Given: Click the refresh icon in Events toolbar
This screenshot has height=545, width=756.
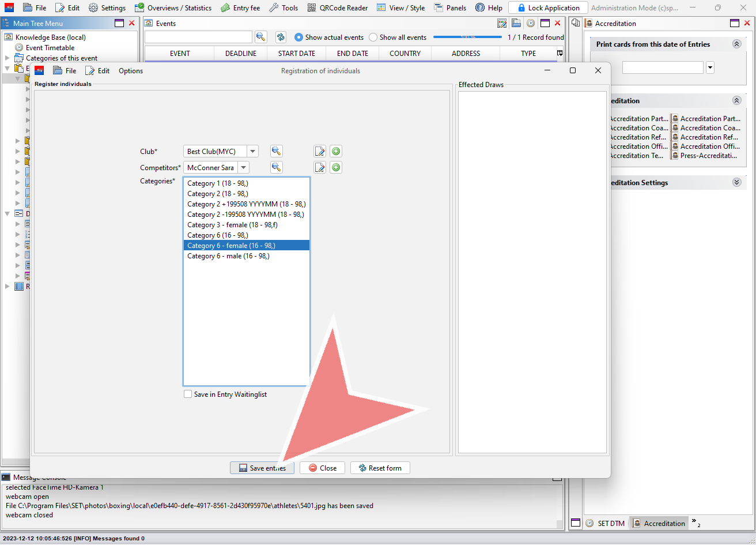Looking at the screenshot, I should pos(281,37).
